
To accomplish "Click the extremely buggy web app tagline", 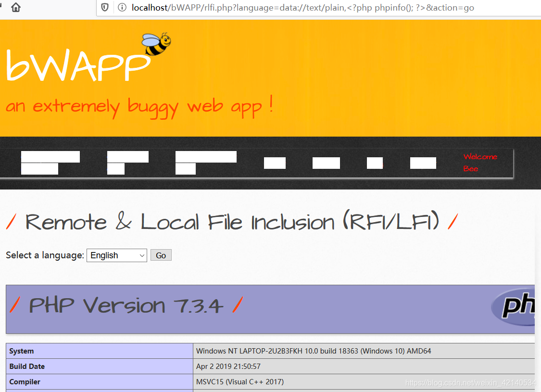I will 139,106.
